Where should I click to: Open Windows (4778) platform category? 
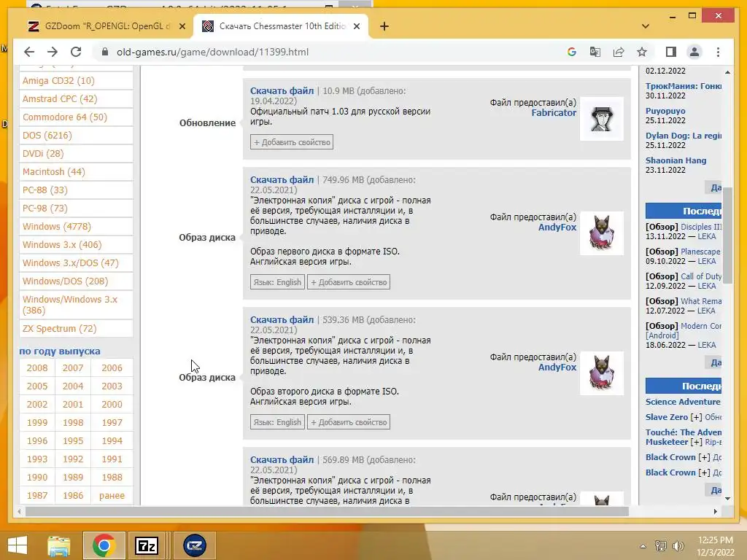[57, 226]
